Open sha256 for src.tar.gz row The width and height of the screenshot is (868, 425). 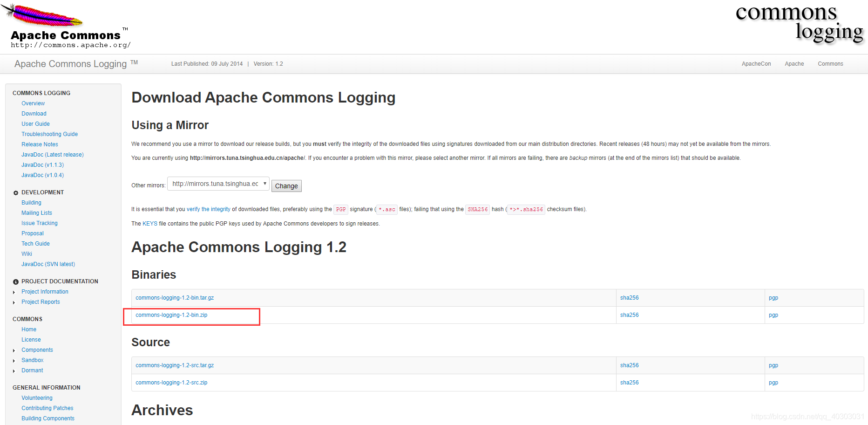[x=629, y=365]
